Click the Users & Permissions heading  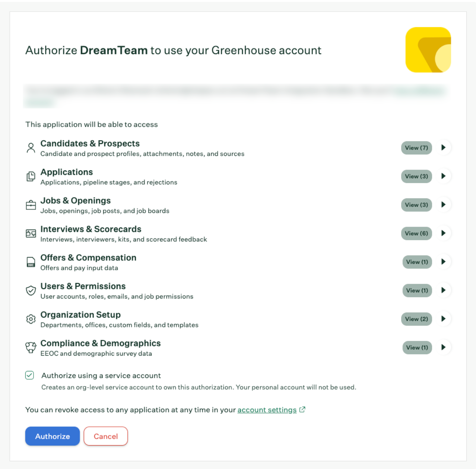[83, 286]
